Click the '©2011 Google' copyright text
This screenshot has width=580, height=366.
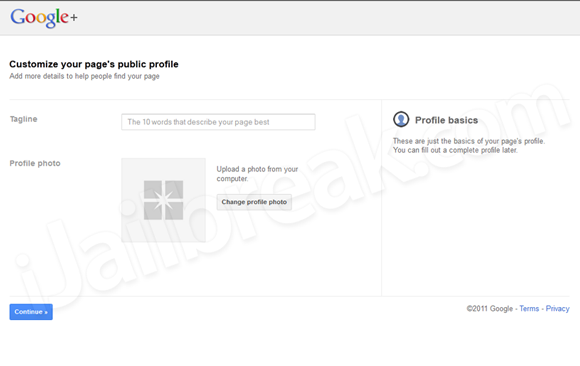[490, 309]
